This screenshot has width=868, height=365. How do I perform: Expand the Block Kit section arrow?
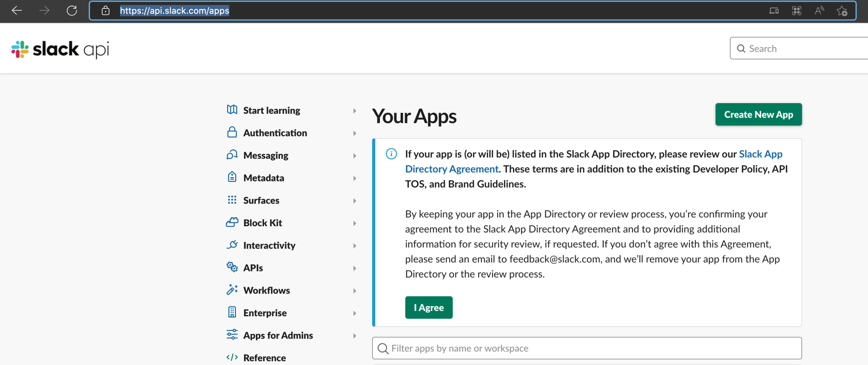[x=354, y=223]
